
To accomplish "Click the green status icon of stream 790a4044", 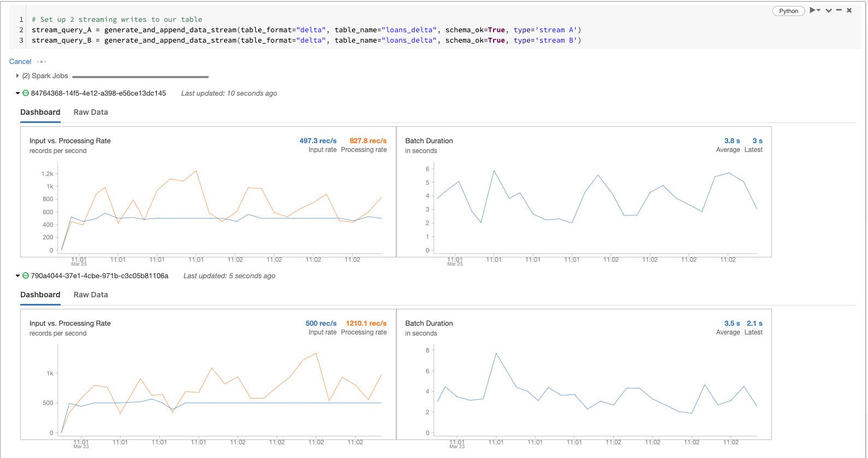I will pos(26,276).
